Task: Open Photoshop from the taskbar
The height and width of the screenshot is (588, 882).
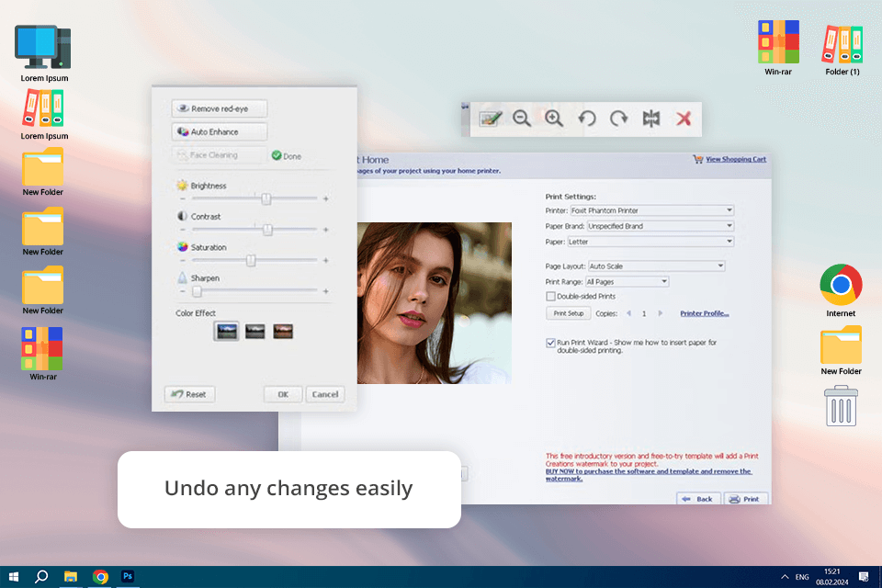Action: tap(128, 577)
